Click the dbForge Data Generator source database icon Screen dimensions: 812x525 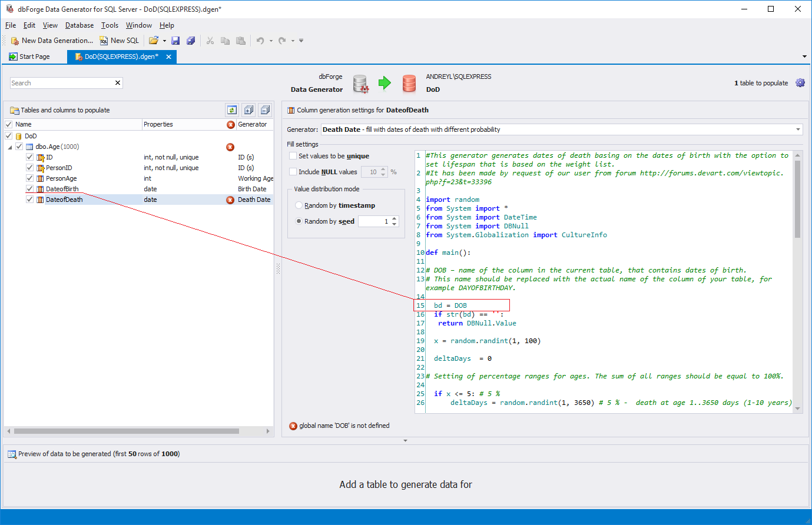[360, 84]
